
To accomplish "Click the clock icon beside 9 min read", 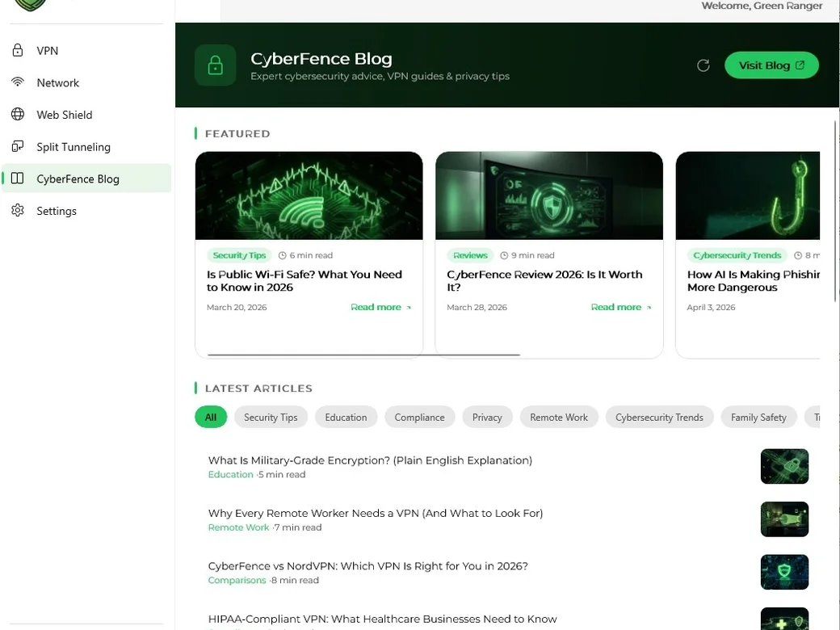I will pos(504,255).
